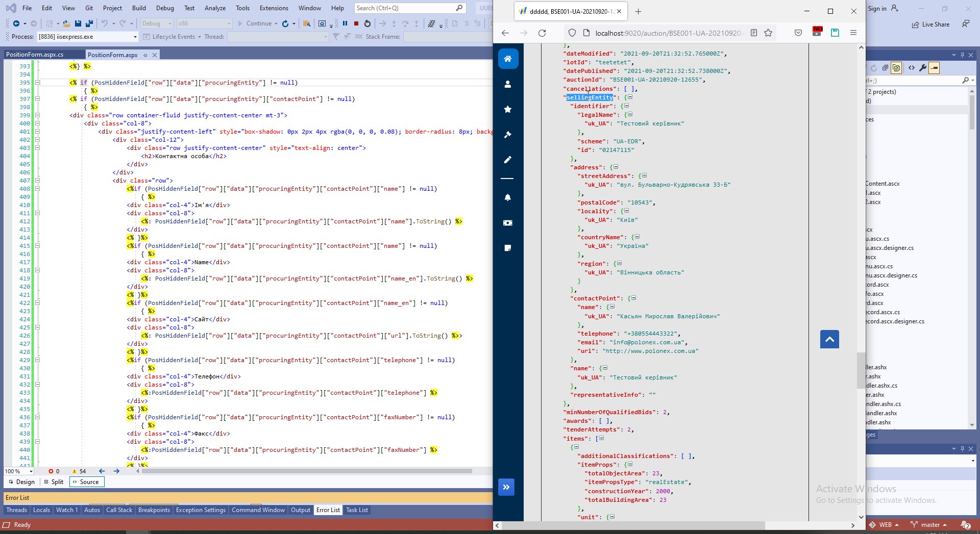Click Sign in to Visual Studio
Image resolution: width=980 pixels, height=534 pixels.
coord(883,9)
